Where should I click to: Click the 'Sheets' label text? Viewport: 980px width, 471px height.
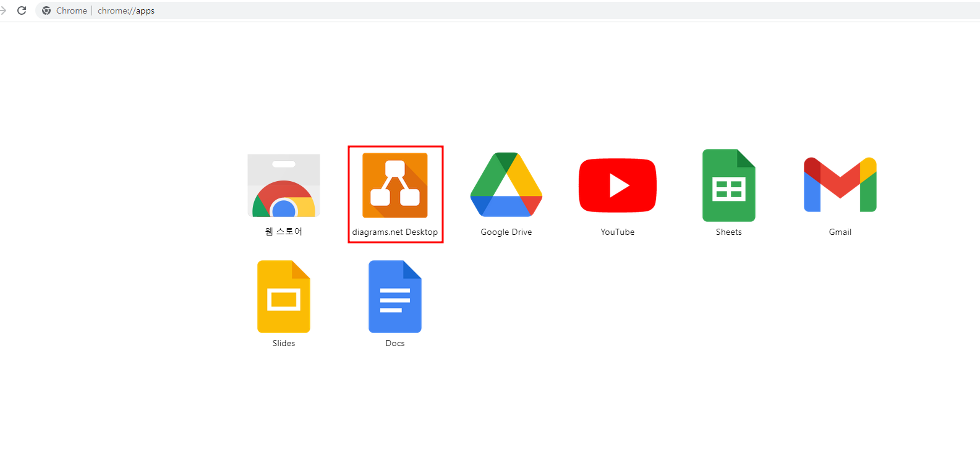pyautogui.click(x=729, y=232)
